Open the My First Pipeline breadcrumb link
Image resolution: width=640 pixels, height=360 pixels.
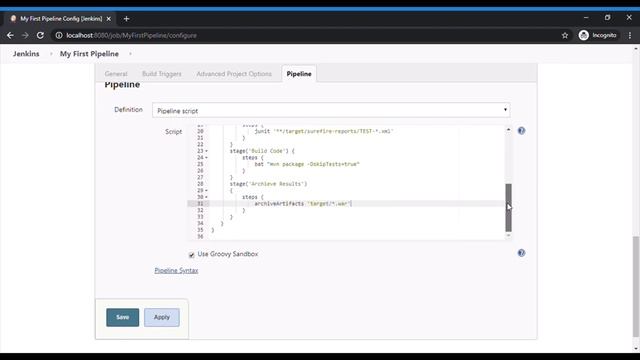click(89, 54)
